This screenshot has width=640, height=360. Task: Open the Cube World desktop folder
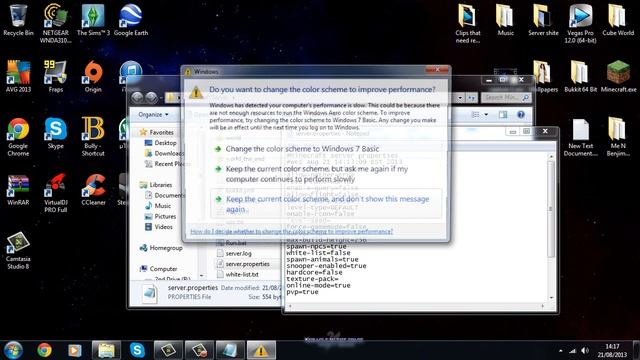click(x=618, y=20)
